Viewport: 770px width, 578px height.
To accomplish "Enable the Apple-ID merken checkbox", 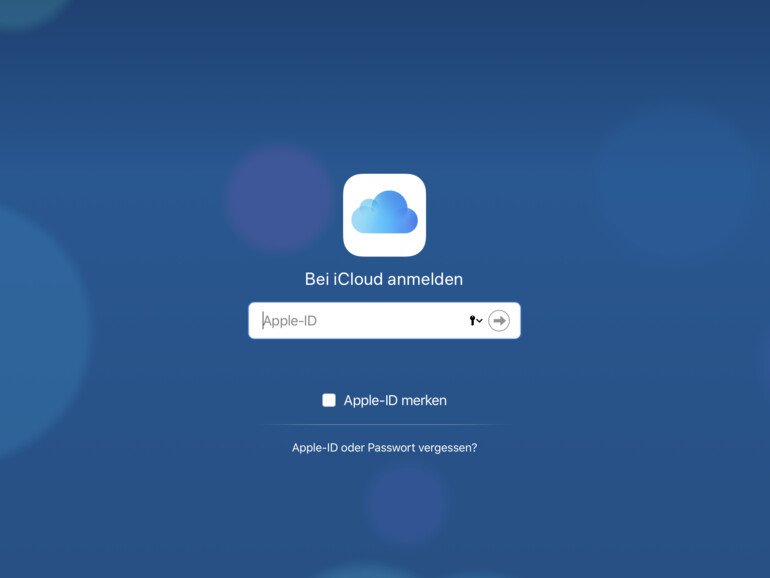I will click(x=329, y=400).
